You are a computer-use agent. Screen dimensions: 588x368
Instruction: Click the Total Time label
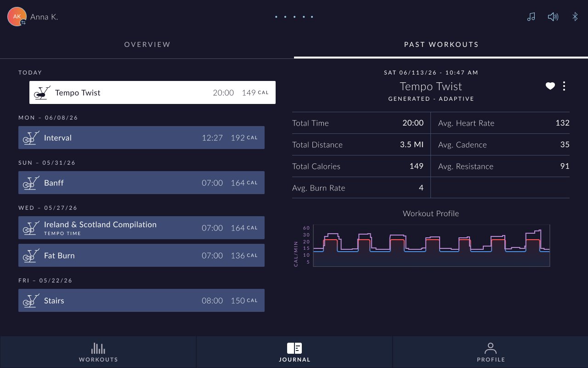[311, 123]
